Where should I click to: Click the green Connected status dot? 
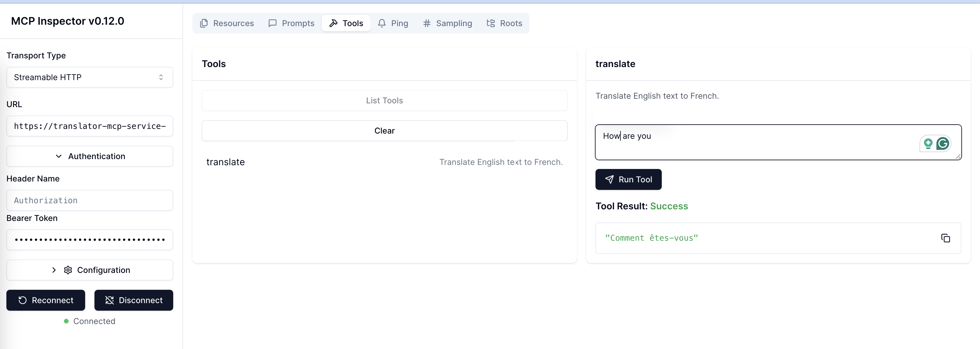[x=66, y=321]
